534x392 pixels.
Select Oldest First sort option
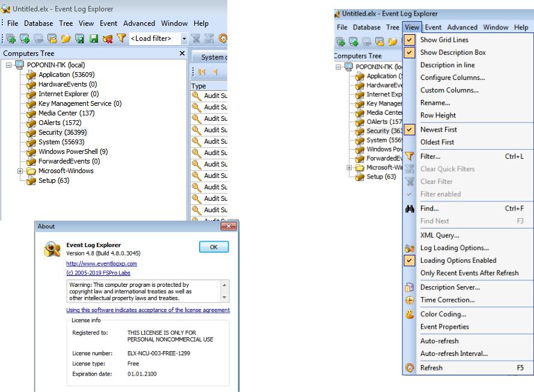468,142
